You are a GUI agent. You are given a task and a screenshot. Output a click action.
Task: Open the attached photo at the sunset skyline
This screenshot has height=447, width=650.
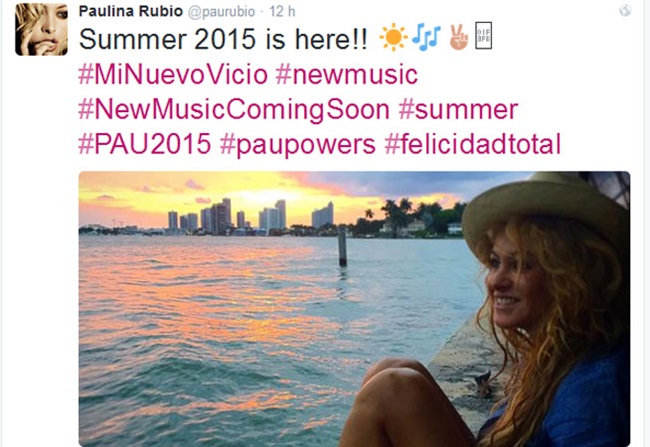pos(354,309)
